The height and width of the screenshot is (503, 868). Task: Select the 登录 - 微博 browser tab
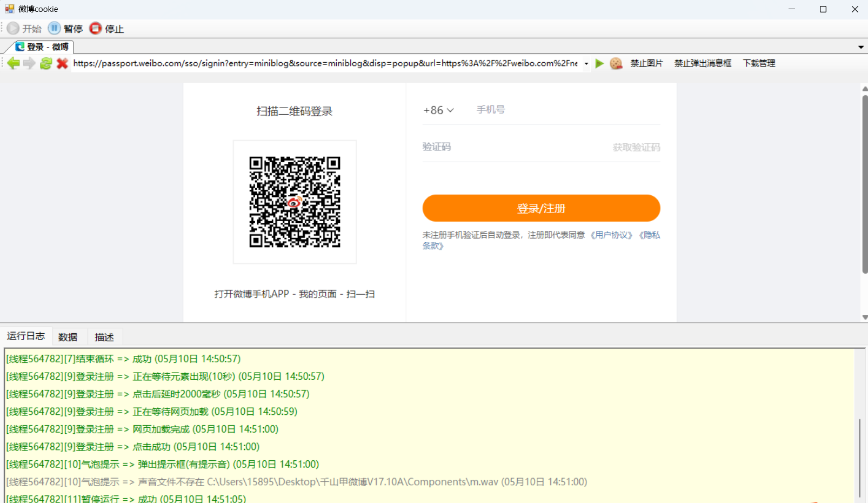tap(42, 47)
